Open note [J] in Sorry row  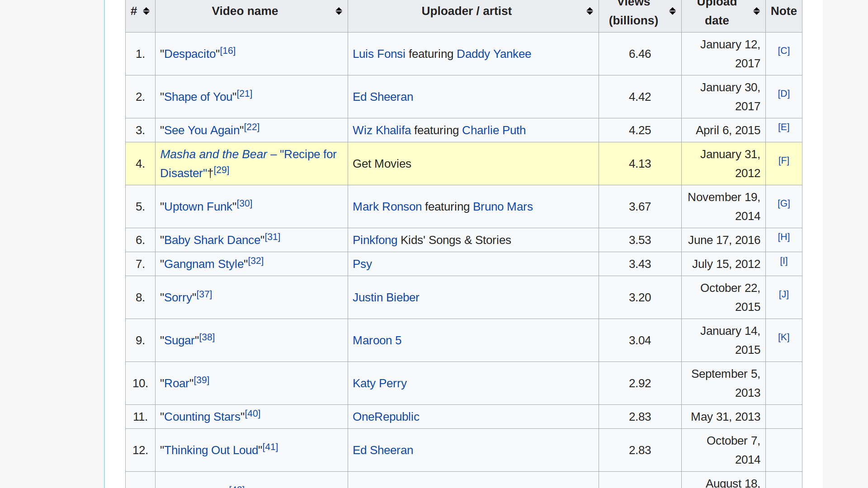(x=784, y=295)
